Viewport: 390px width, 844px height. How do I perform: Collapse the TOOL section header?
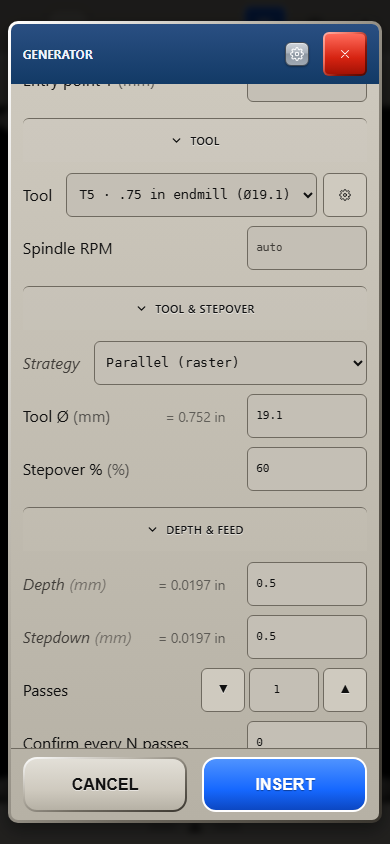coord(195,141)
